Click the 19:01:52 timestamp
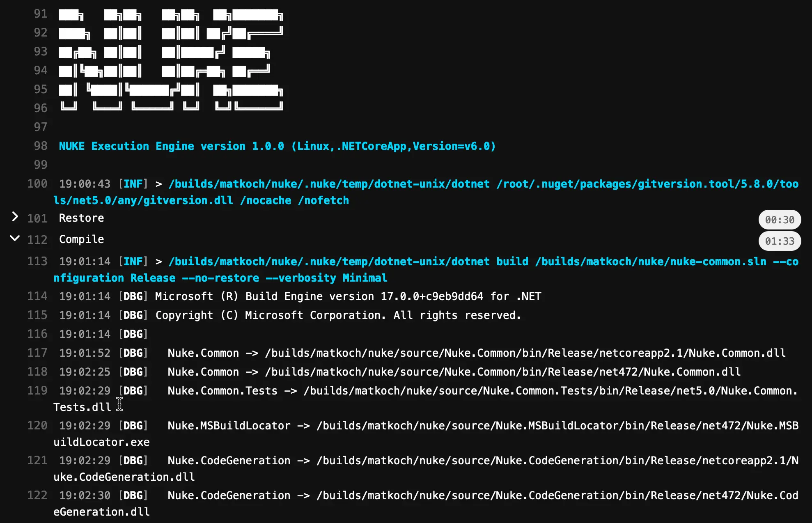This screenshot has width=812, height=523. [85, 353]
